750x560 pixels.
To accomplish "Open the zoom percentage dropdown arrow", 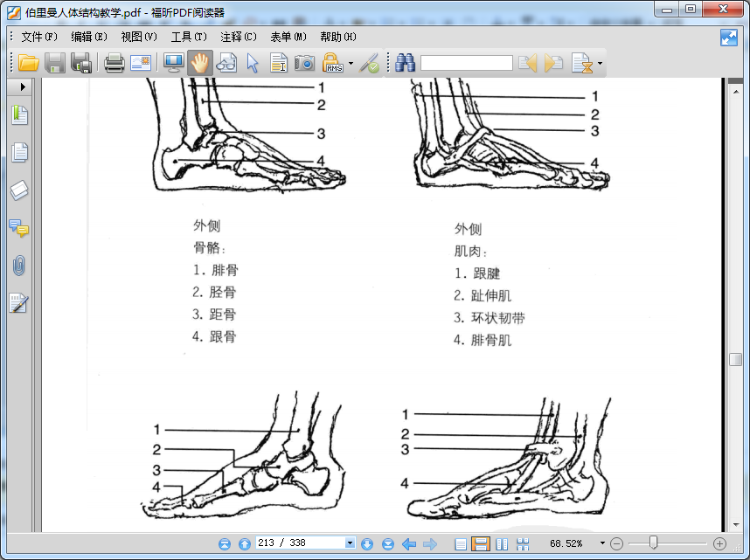I will click(x=602, y=543).
